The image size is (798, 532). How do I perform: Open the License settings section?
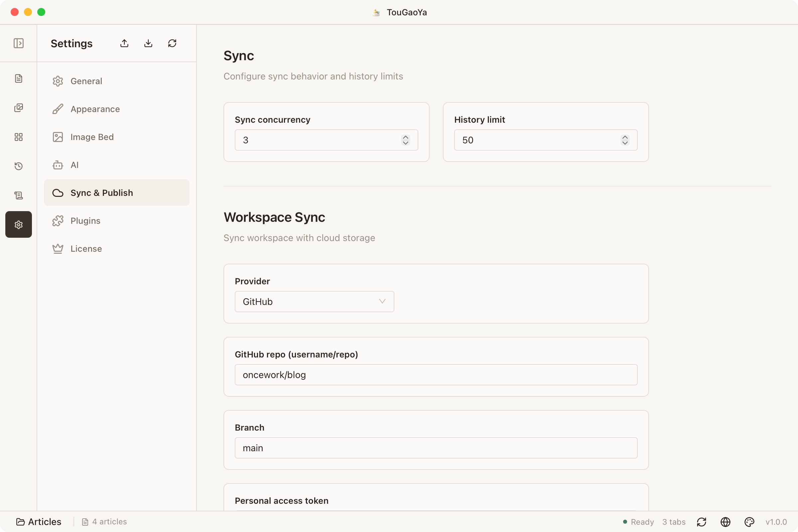pos(117,249)
